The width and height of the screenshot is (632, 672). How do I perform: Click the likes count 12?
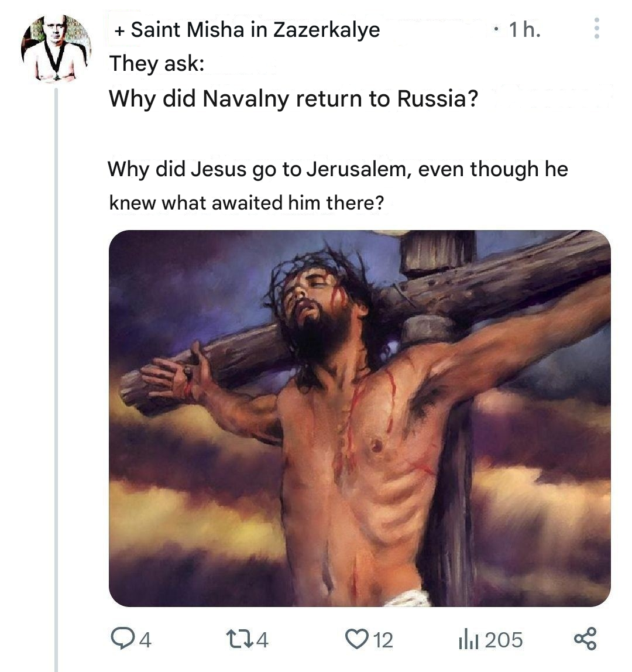383,640
